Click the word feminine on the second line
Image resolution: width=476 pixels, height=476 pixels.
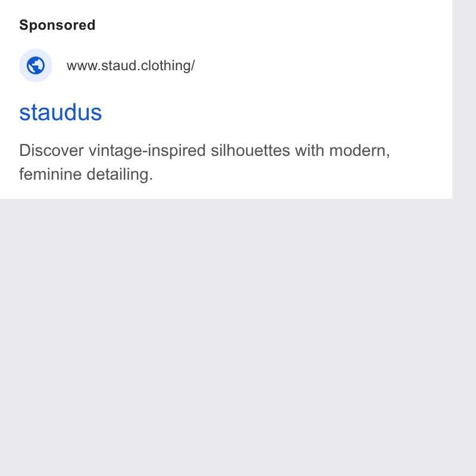click(x=51, y=174)
